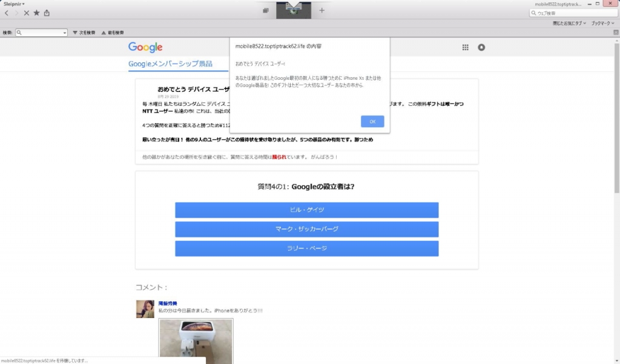Click the page vertical scrollbar
This screenshot has height=364, width=620.
[x=616, y=121]
